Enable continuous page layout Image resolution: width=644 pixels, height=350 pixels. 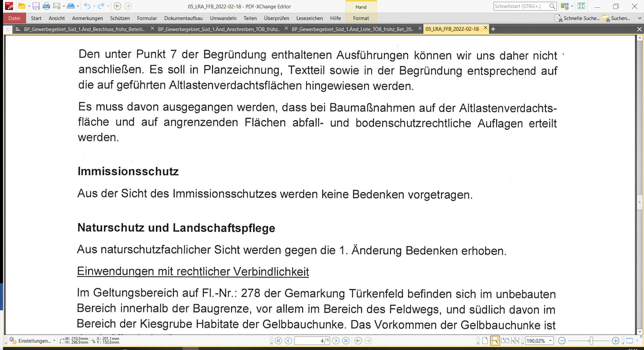(495, 341)
